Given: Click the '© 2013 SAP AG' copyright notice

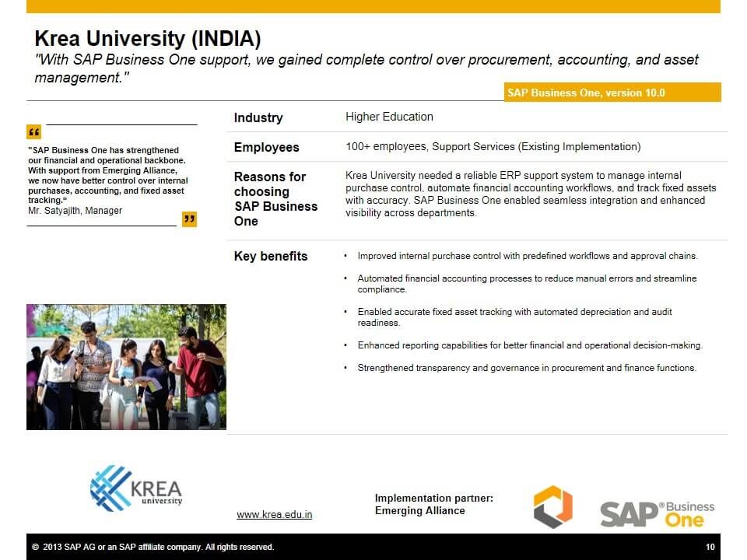Looking at the screenshot, I should (153, 547).
